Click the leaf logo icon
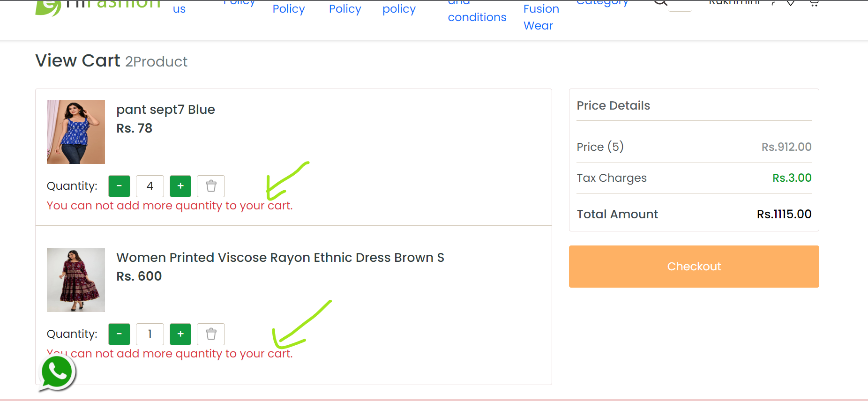 pos(48,7)
